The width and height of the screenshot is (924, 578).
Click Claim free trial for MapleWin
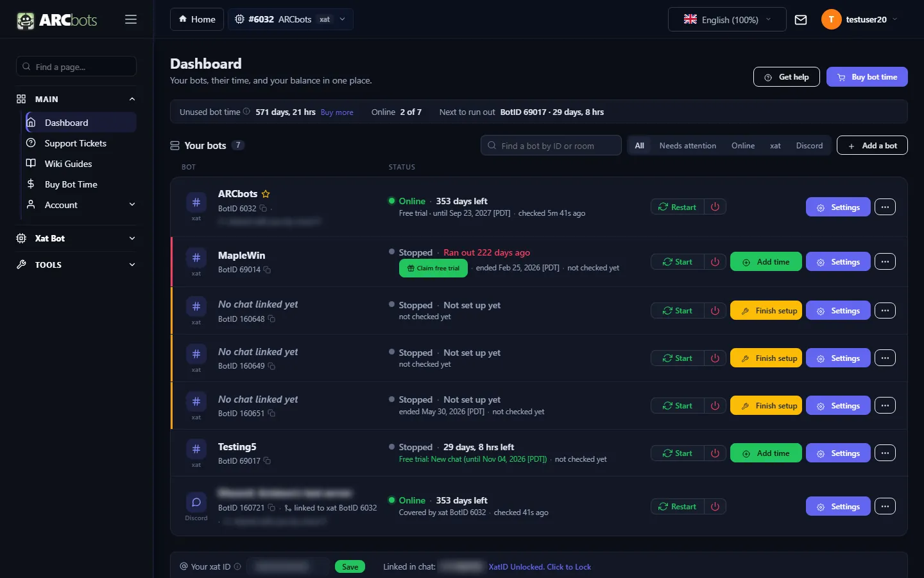coord(434,268)
